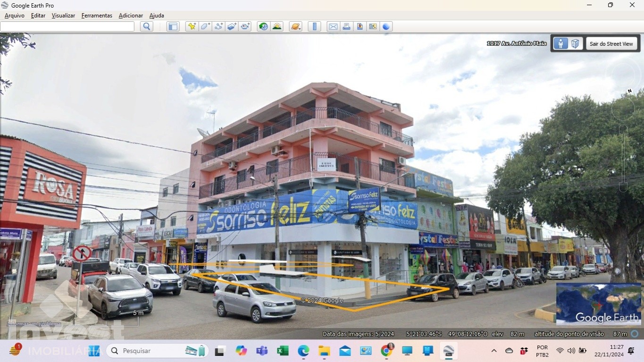644x362 pixels.
Task: Click the blue globe Earth icon
Action: tap(386, 26)
